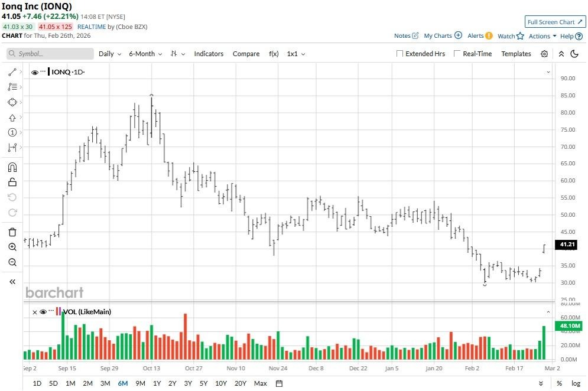
Task: Select the 1M range
Action: click(x=70, y=383)
